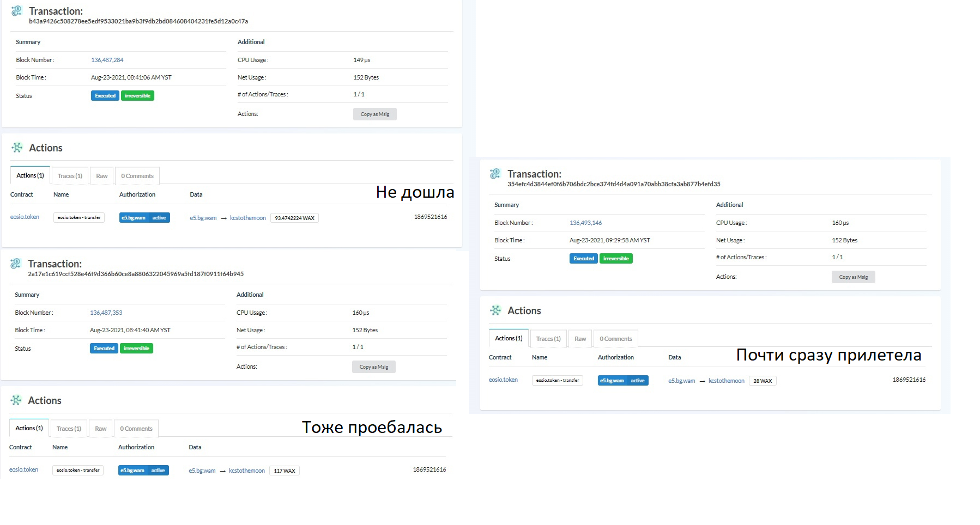Select Actions (1) tab in 93.4742224 WAX transaction
This screenshot has width=980, height=525.
click(x=30, y=175)
